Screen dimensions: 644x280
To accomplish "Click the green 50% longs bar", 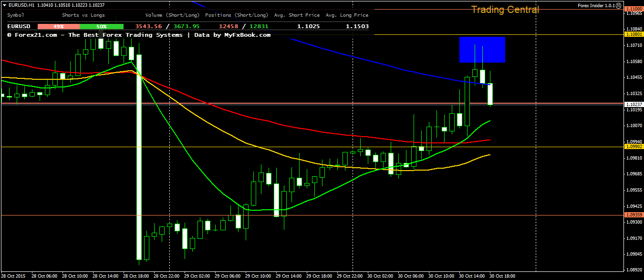I will tap(102, 26).
